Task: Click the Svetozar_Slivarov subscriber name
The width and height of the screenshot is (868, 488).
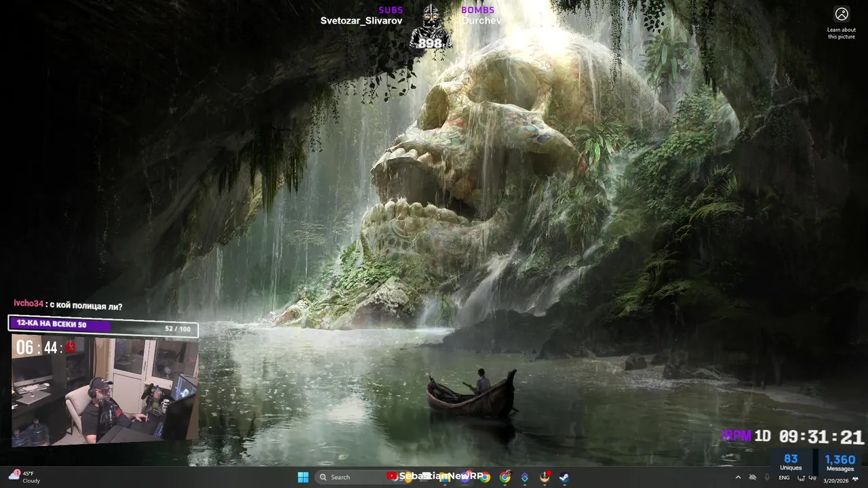Action: (361, 21)
